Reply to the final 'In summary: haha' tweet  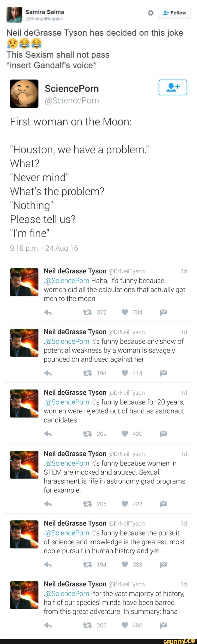[48, 625]
